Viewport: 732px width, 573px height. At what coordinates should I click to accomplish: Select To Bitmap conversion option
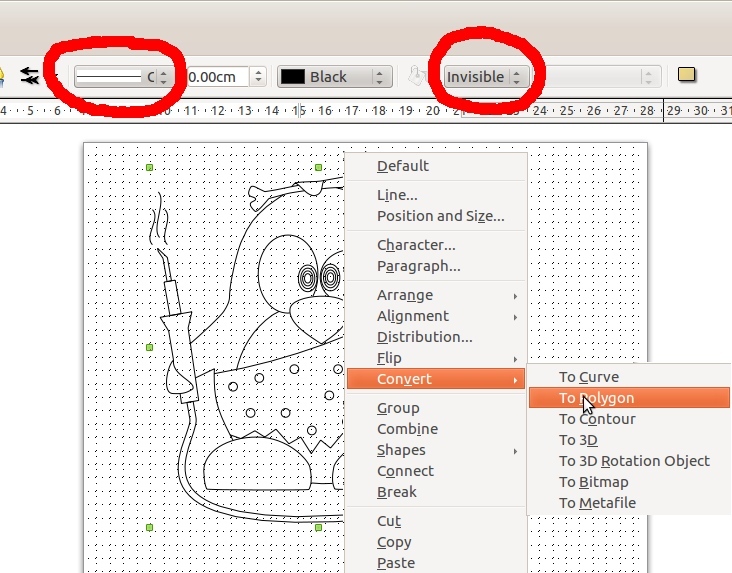point(594,482)
